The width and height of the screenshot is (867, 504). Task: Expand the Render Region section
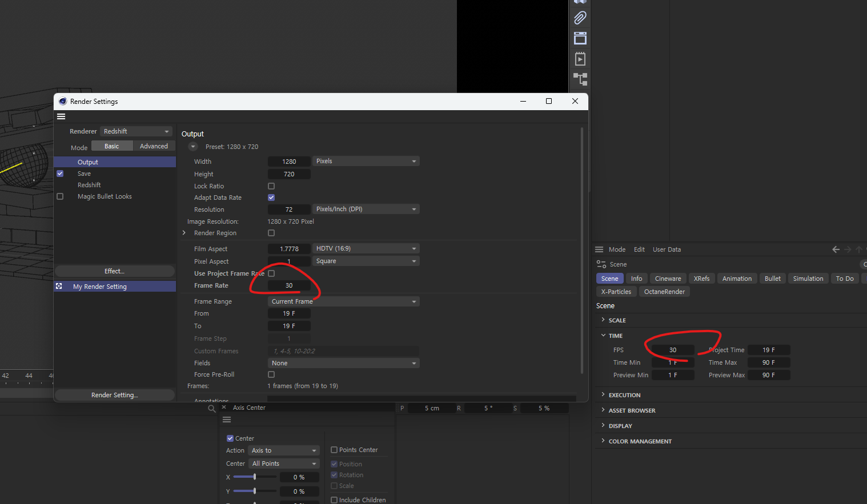click(x=184, y=233)
